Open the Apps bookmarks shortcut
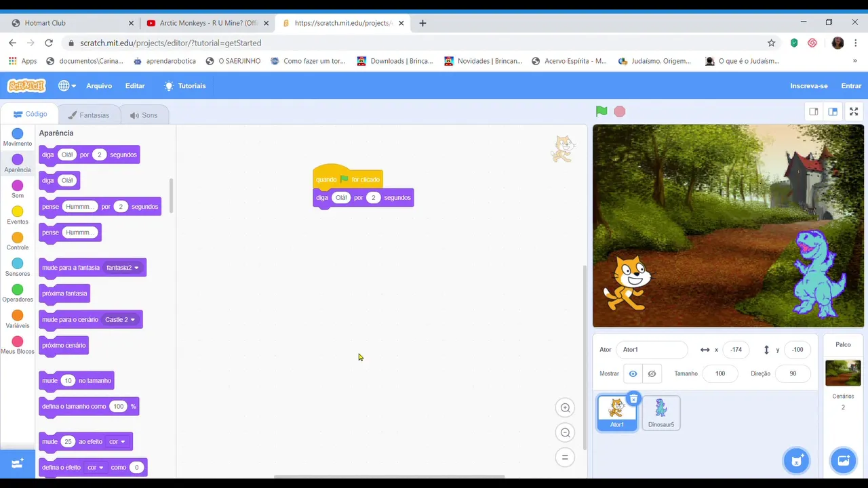The height and width of the screenshot is (488, 868). point(22,61)
